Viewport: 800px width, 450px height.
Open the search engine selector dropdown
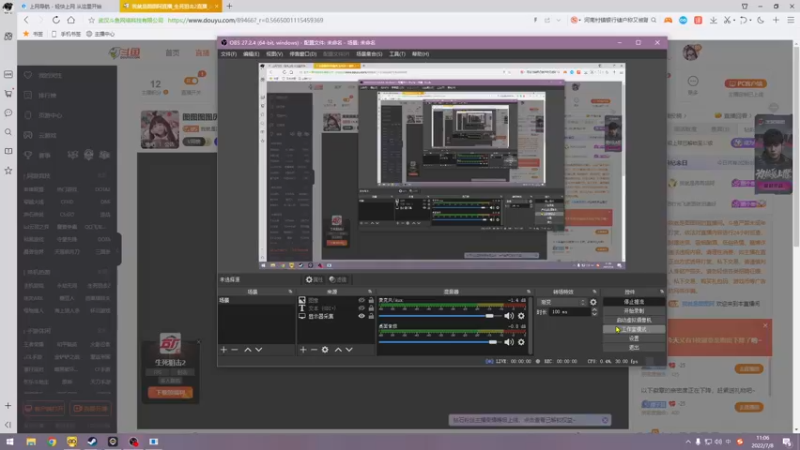tap(576, 20)
